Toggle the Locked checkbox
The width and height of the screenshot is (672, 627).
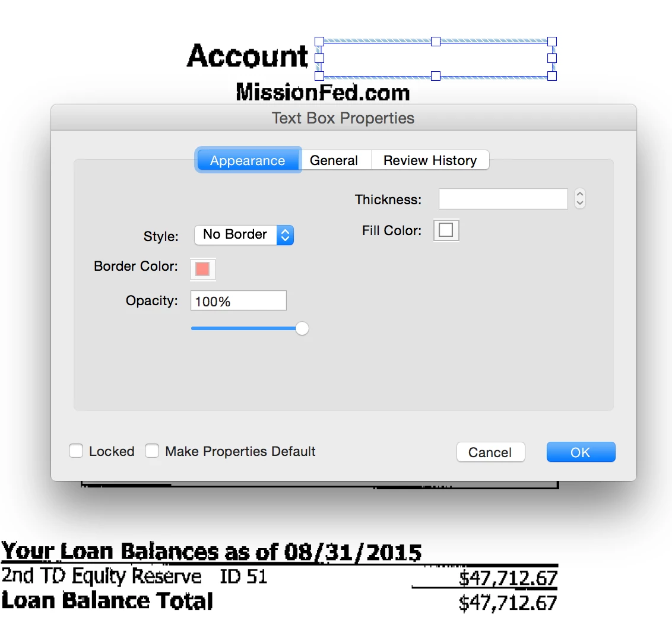click(x=76, y=451)
